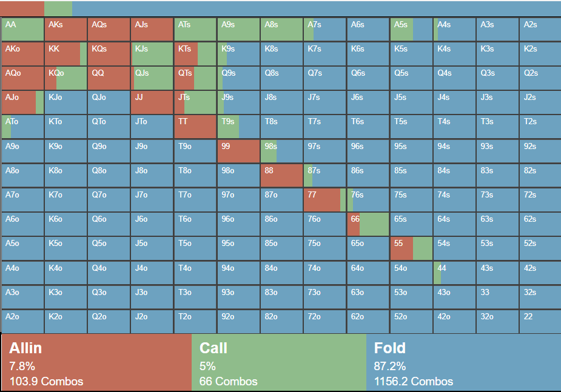Select the AKs cell in the grid
Image resolution: width=561 pixels, height=392 pixels.
click(x=66, y=30)
